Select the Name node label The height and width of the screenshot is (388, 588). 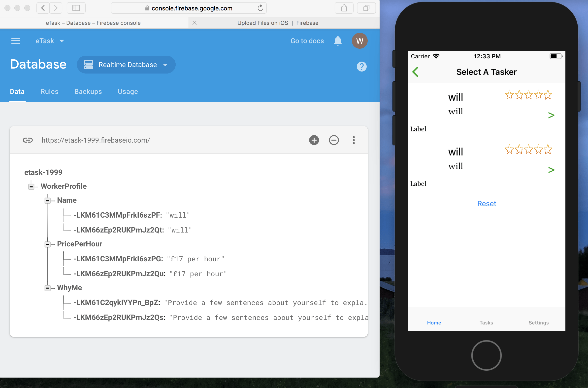point(67,200)
